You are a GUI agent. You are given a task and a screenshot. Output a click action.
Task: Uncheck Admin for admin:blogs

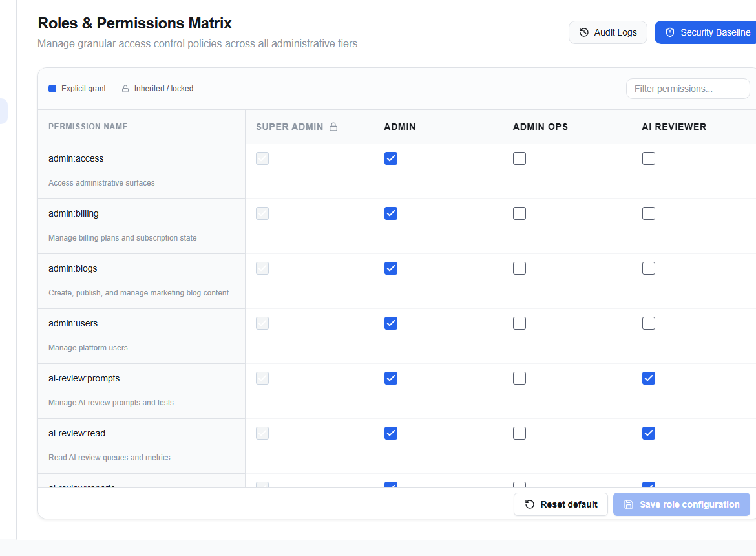point(391,268)
